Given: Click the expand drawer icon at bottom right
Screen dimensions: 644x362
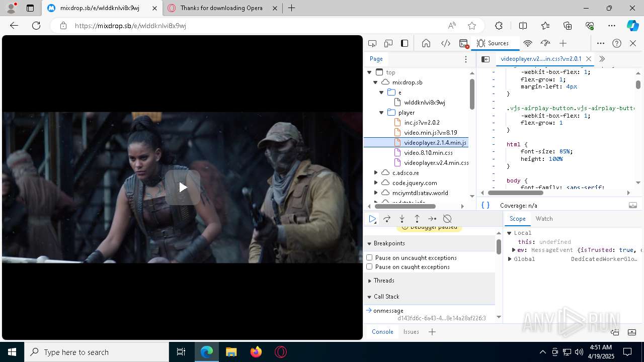Looking at the screenshot, I should point(632,332).
